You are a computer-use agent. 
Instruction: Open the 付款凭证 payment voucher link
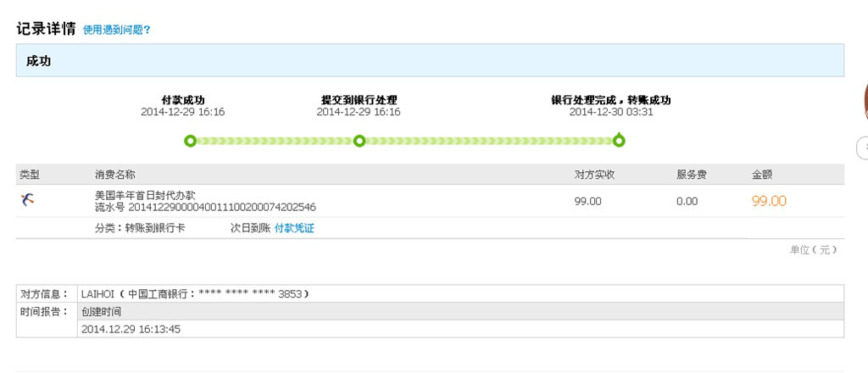[x=293, y=229]
